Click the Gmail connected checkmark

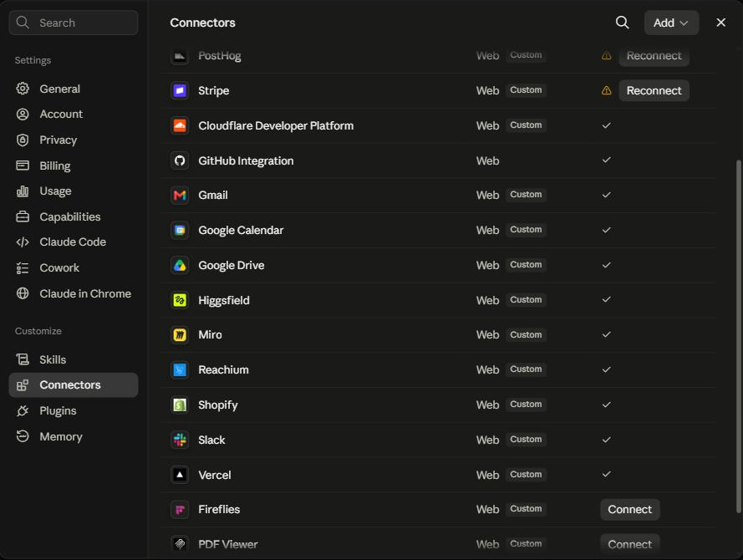606,196
